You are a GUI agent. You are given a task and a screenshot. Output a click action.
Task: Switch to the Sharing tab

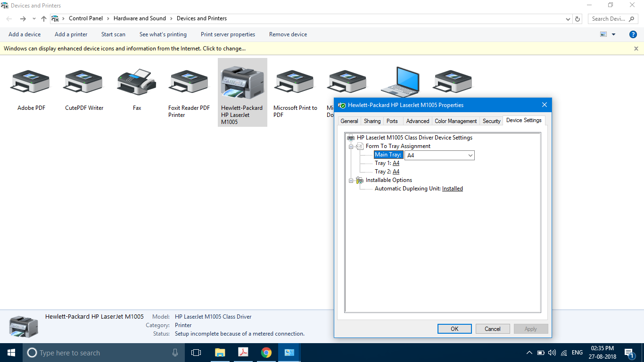tap(372, 121)
